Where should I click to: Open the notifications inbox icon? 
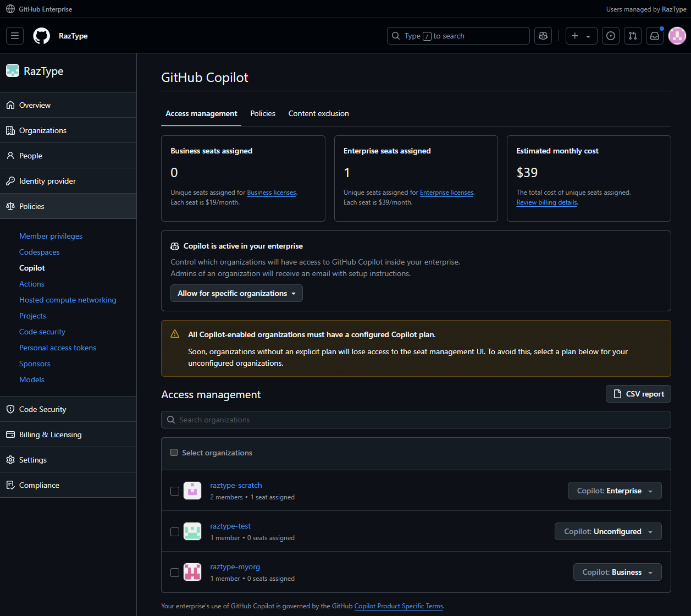(654, 36)
